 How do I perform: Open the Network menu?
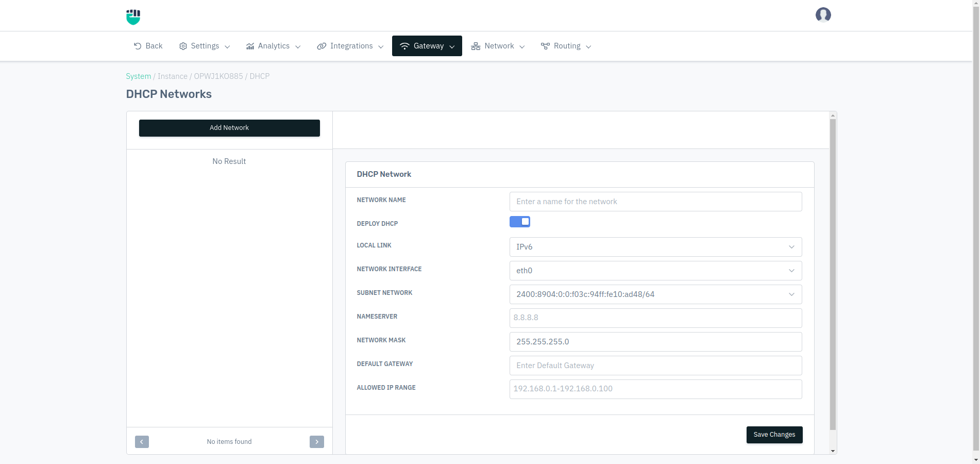pyautogui.click(x=498, y=46)
